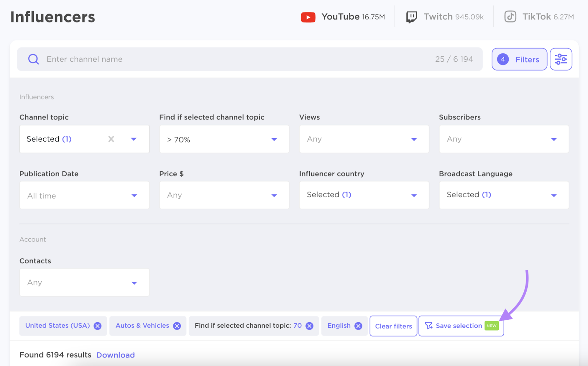Open the advanced filter settings sliders icon

coord(561,59)
